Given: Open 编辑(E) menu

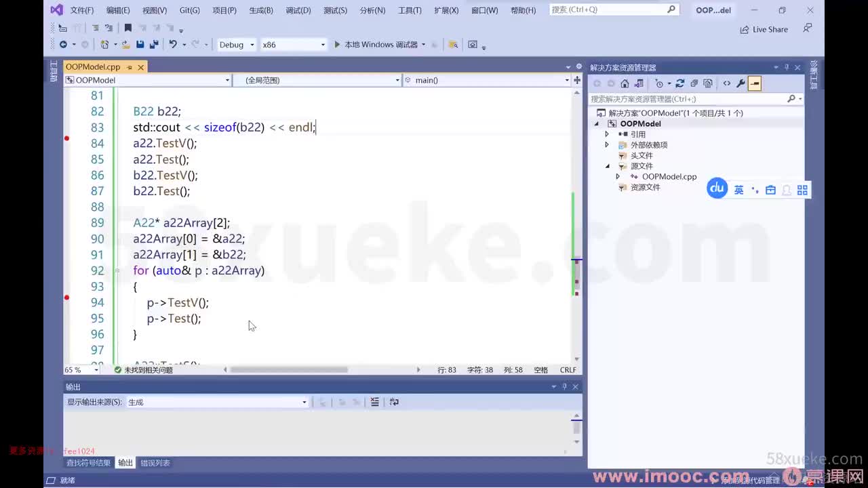Looking at the screenshot, I should pyautogui.click(x=118, y=10).
